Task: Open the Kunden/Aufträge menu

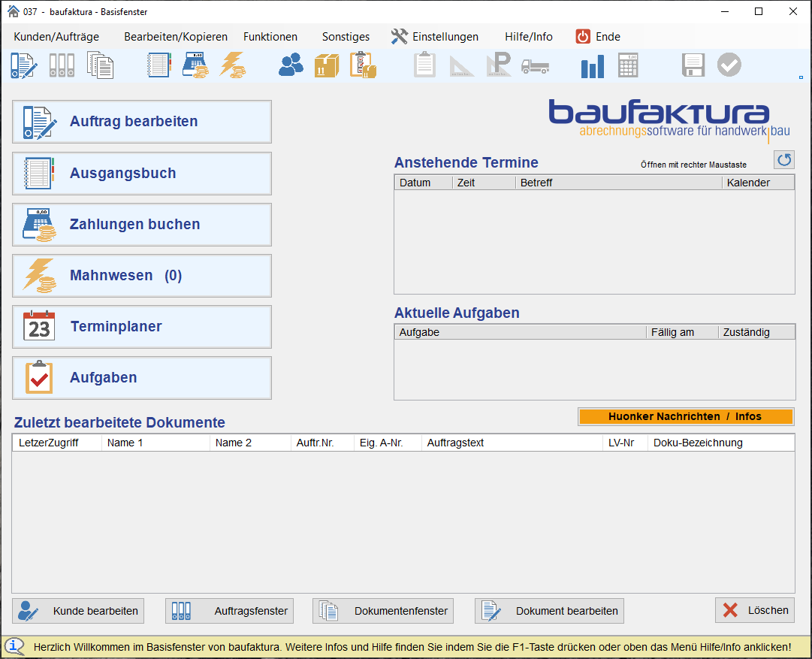Action: (x=56, y=37)
